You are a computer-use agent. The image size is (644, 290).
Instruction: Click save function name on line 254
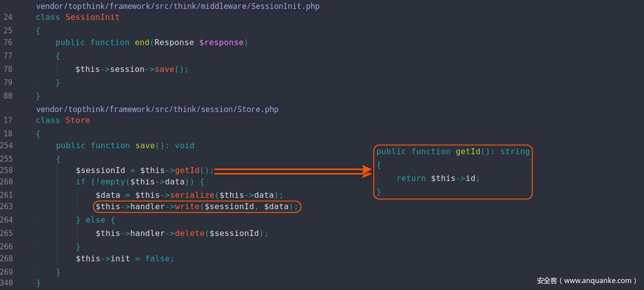click(145, 145)
